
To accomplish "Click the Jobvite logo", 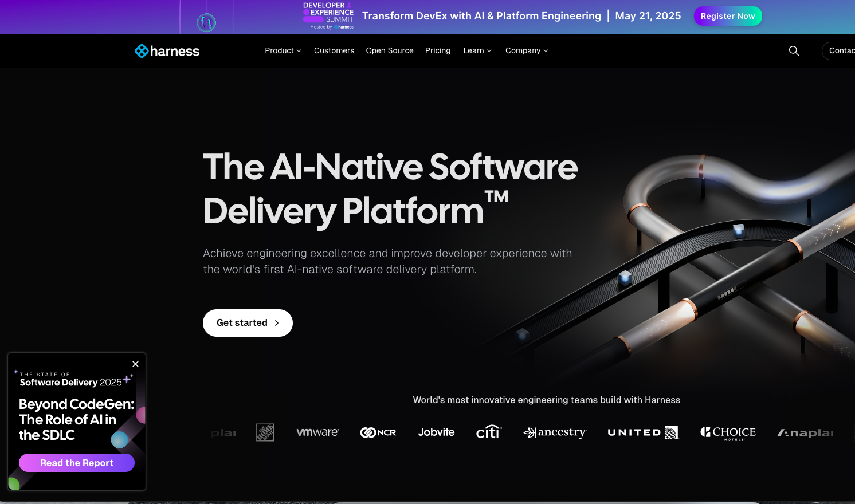I will click(436, 432).
